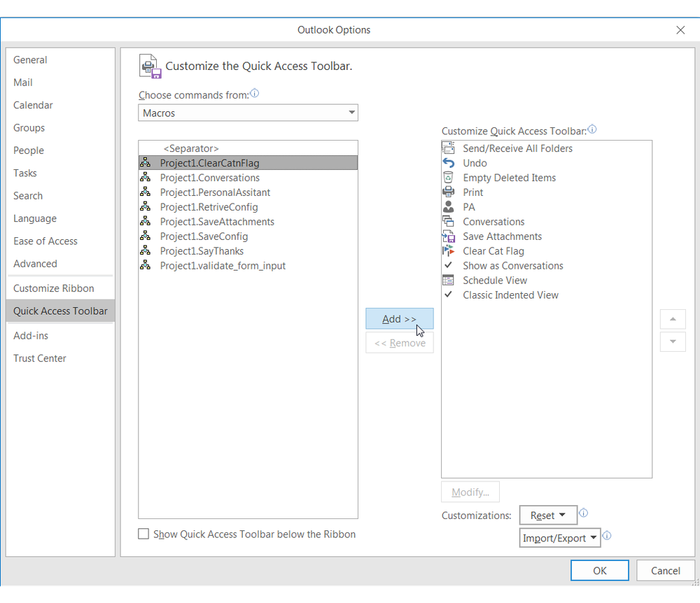The image size is (700, 603).
Task: Click checkmark icon beside Classic Indented View
Action: (448, 295)
